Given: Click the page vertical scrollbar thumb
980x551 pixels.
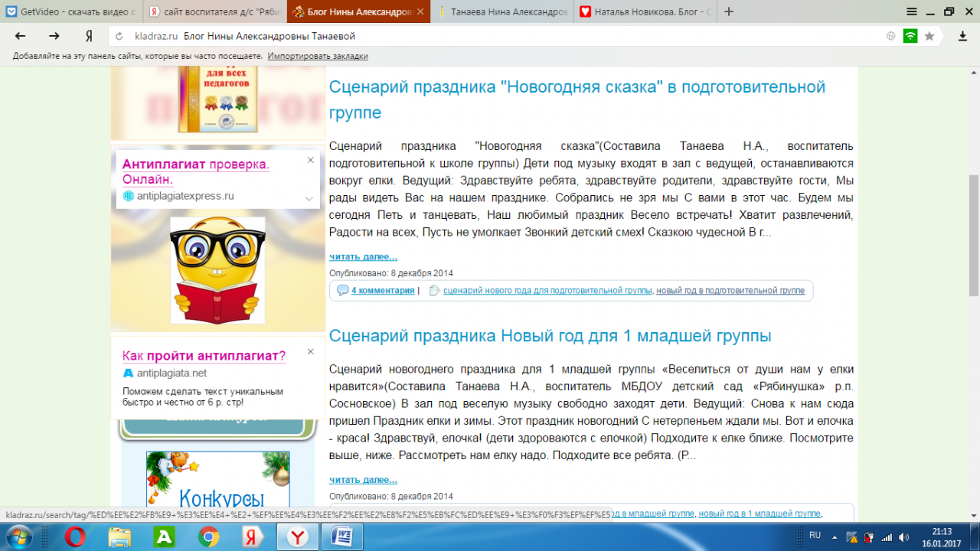Looking at the screenshot, I should point(974,236).
